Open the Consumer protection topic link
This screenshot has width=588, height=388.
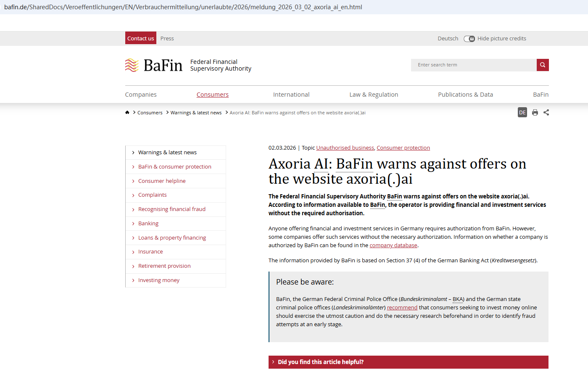(403, 148)
